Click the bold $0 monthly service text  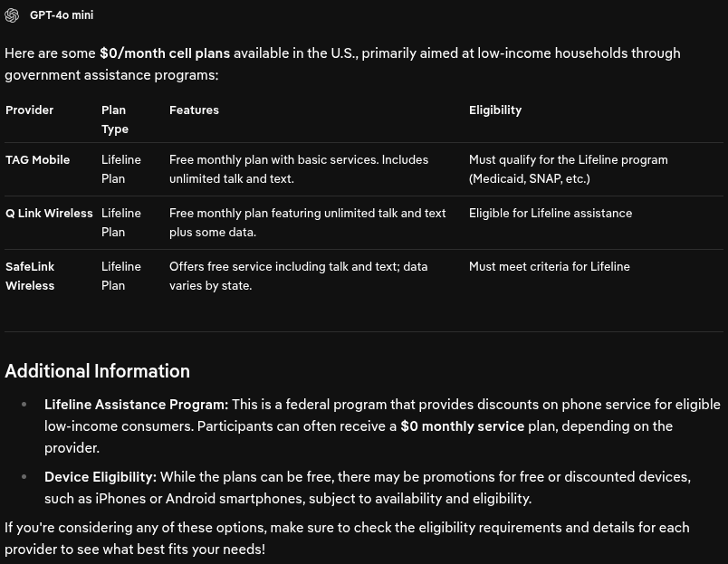pyautogui.click(x=463, y=426)
